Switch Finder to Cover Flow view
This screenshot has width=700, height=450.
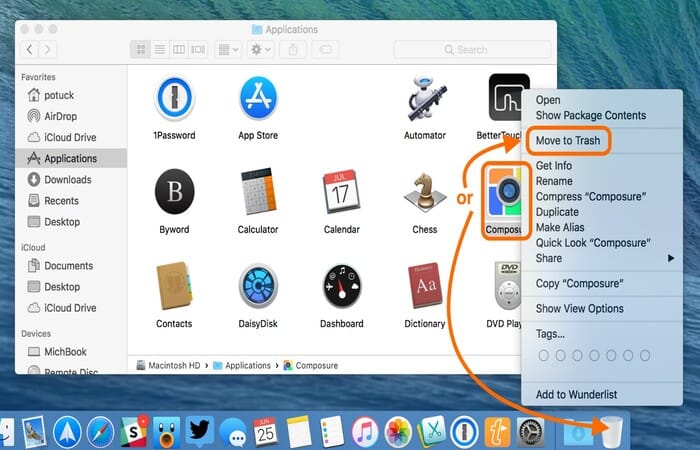point(198,49)
